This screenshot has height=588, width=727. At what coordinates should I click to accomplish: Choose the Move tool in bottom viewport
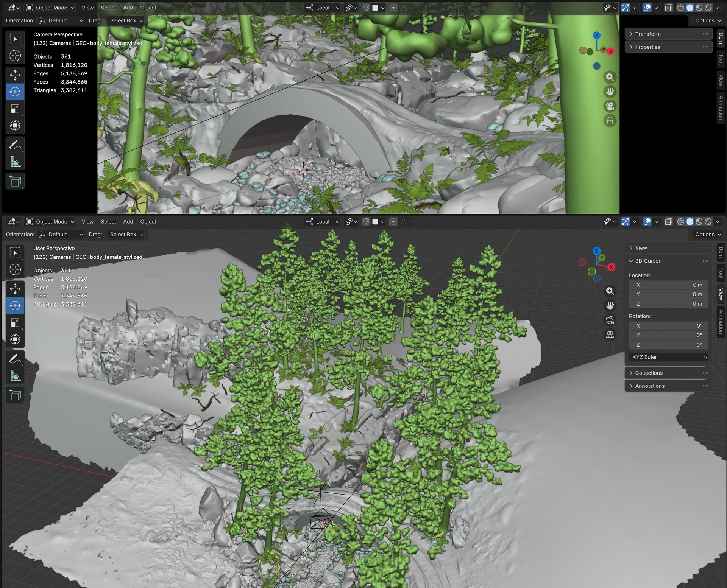pyautogui.click(x=15, y=289)
